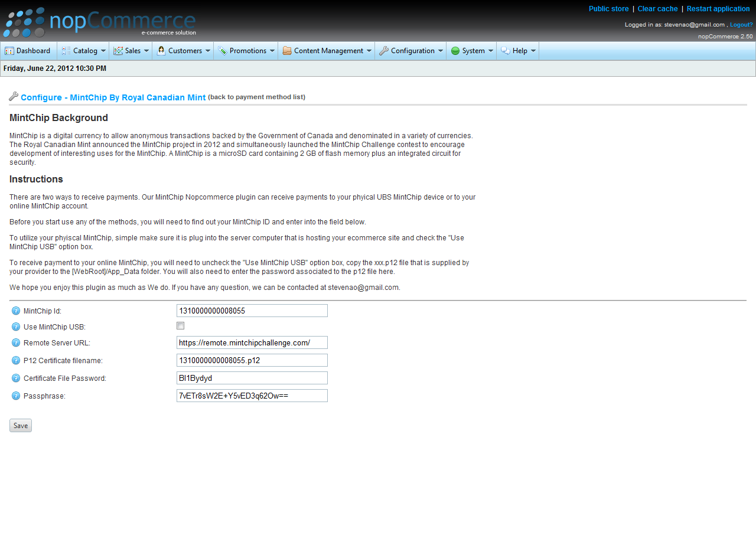Click the Restart application link
The width and height of the screenshot is (756, 545).
tap(718, 9)
